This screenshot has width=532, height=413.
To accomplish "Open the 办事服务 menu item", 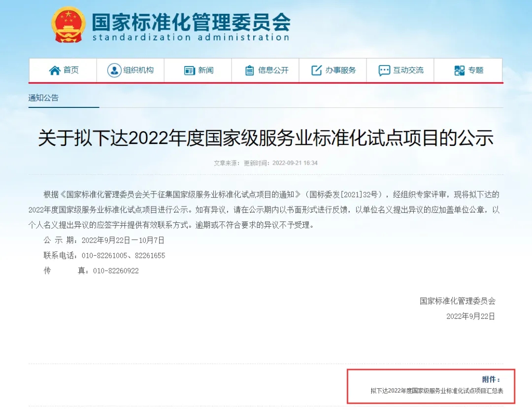I will pos(333,70).
